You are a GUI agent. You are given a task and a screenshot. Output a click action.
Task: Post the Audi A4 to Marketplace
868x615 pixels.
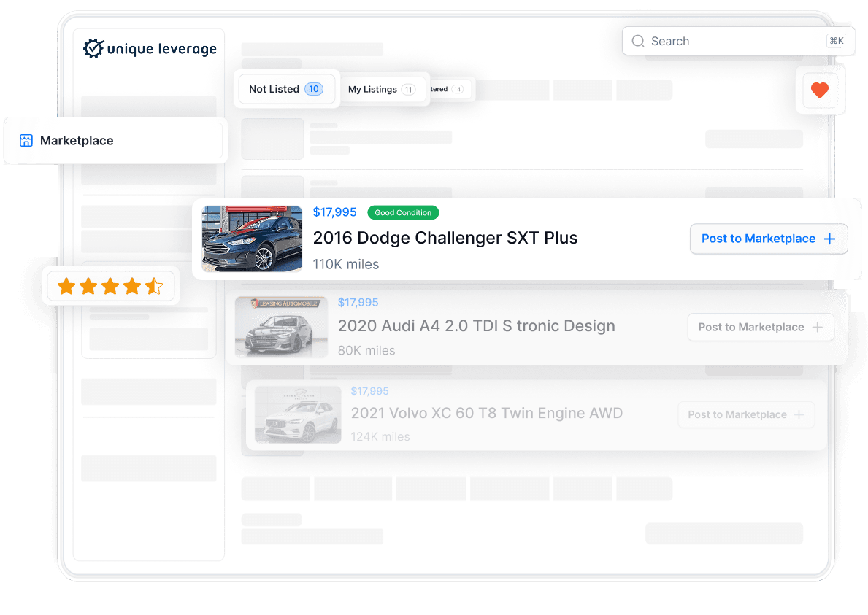point(761,327)
